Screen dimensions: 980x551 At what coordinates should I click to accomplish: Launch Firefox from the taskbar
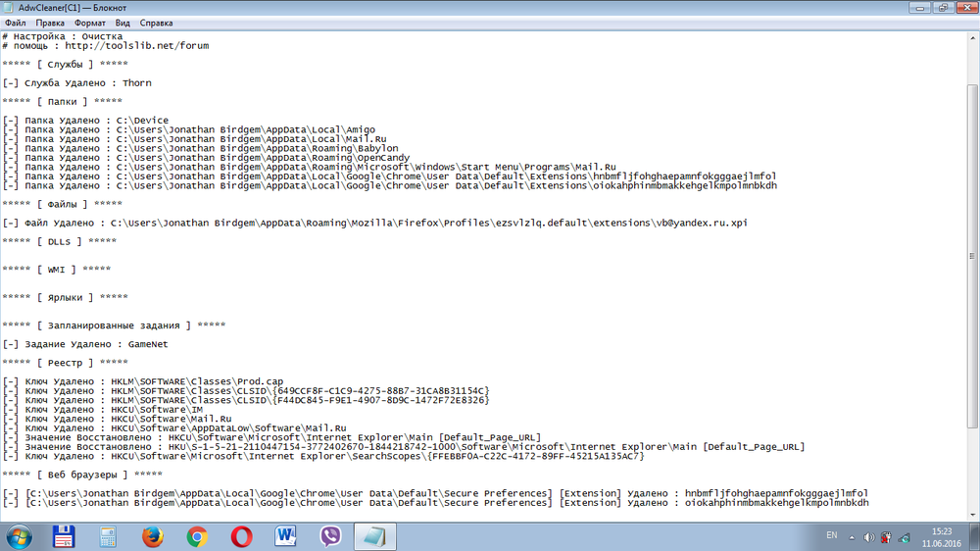[x=152, y=537]
